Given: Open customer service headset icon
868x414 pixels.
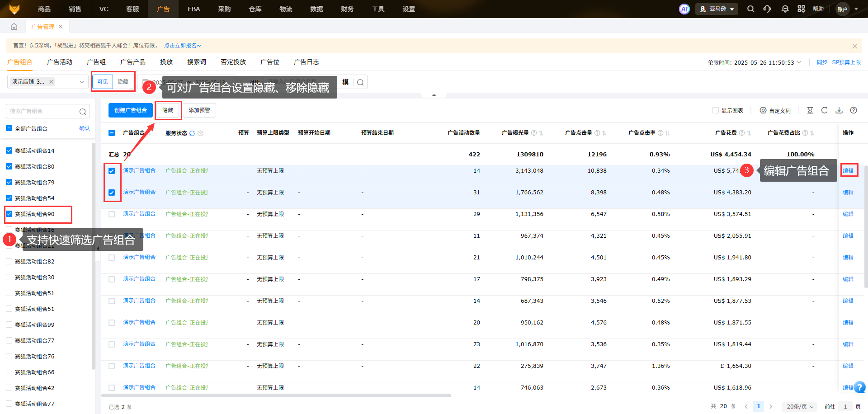Looking at the screenshot, I should point(767,9).
